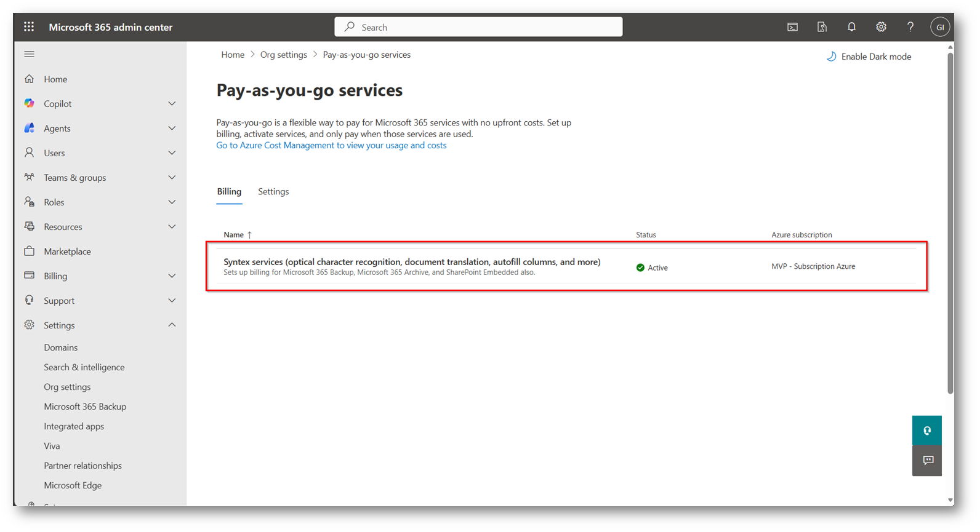Expand the Copilot navigation section

click(x=172, y=104)
